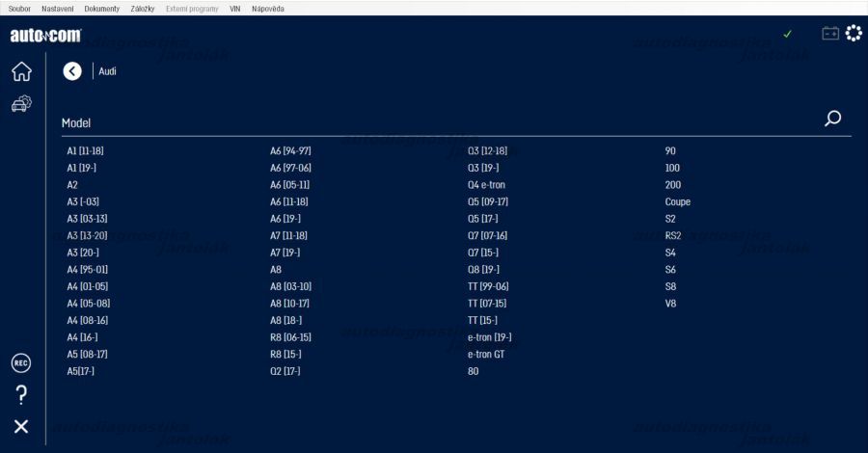The width and height of the screenshot is (868, 453).
Task: Select model Q5 [17-]
Action: click(x=483, y=219)
